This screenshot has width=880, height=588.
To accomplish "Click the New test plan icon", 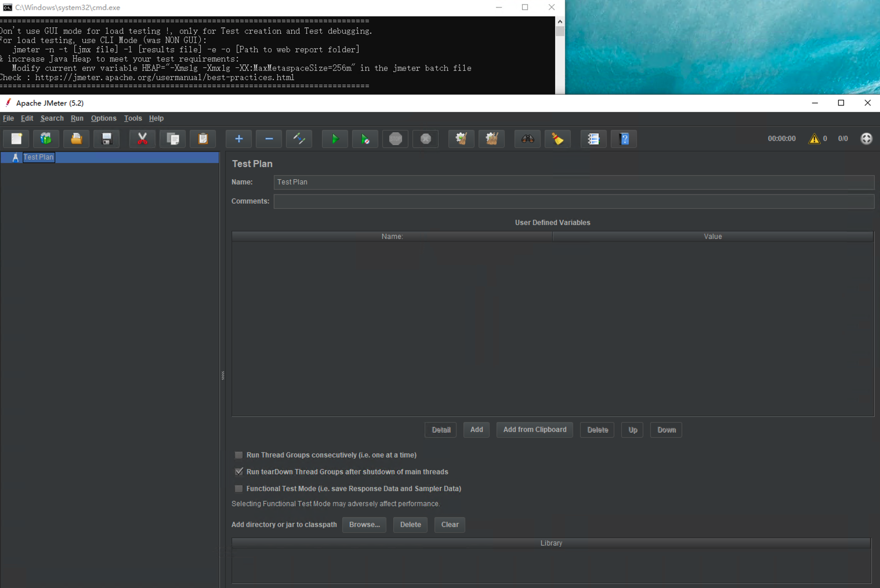I will coord(17,139).
